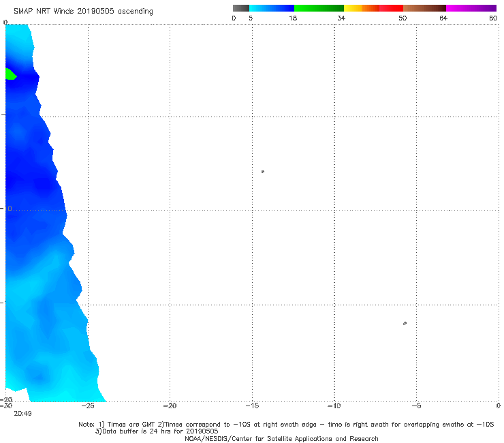The image size is (504, 443).
Task: Pick the brown segment of the color bar
Action: (x=424, y=8)
